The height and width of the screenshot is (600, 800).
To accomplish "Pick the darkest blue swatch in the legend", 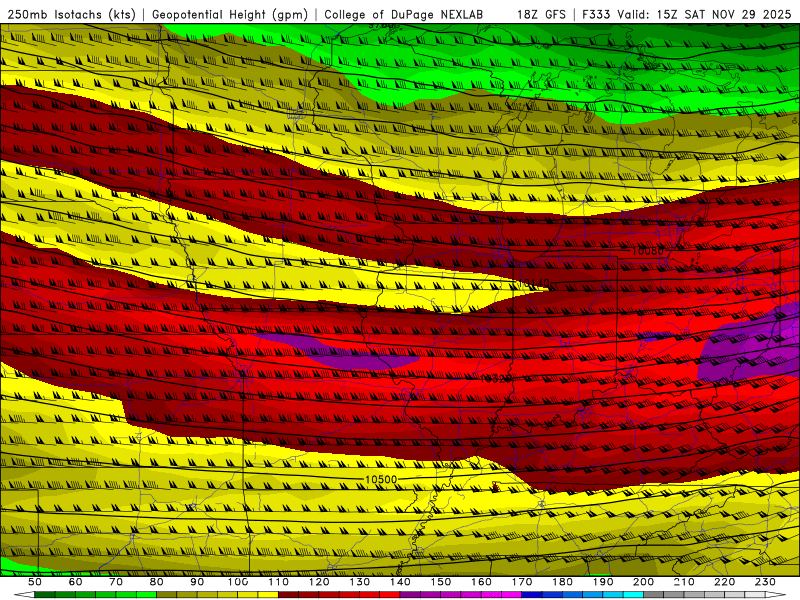I will pyautogui.click(x=532, y=594).
